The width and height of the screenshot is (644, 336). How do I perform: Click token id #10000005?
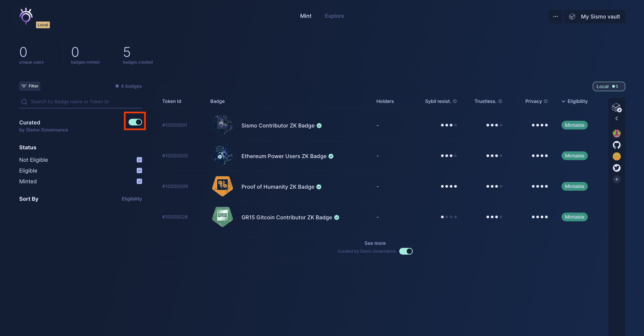[175, 156]
